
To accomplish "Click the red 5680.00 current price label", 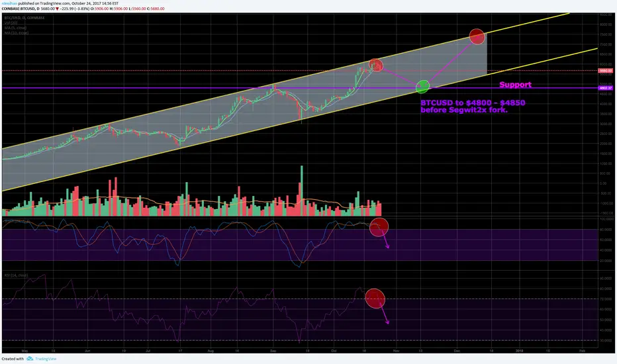I will [x=605, y=71].
